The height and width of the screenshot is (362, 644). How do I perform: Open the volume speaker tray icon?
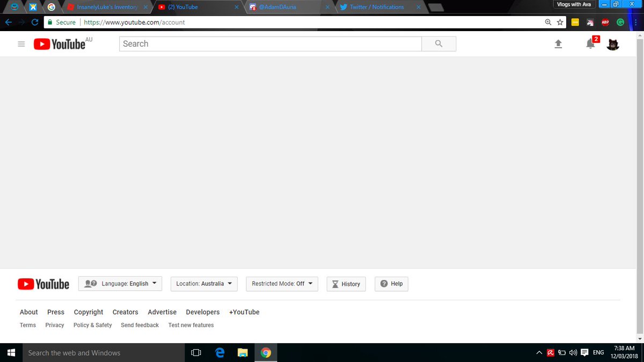(573, 352)
